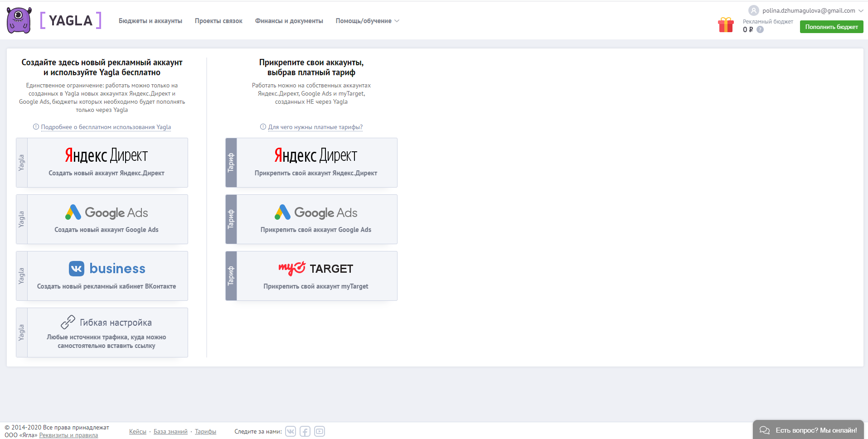Expand the account email dropdown arrow

click(x=861, y=11)
